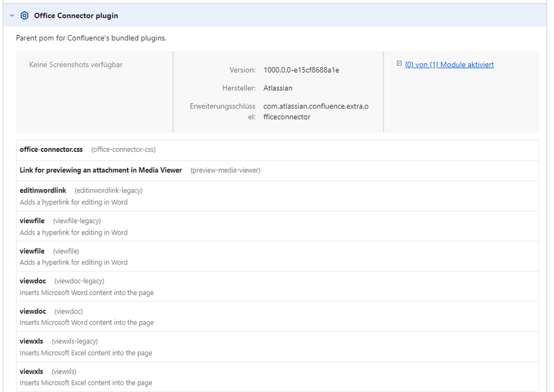The height and width of the screenshot is (392, 554).
Task: Collapse module list via minus icon
Action: [x=399, y=63]
